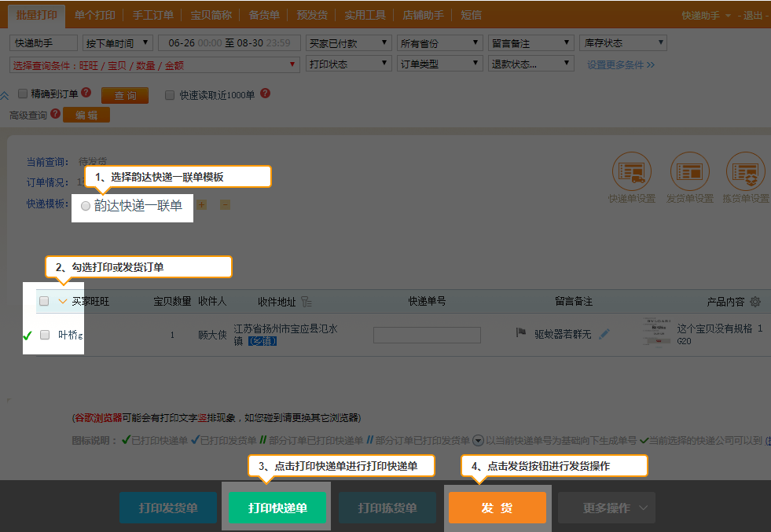Screen dimensions: 771x532
Task: Open the 更多操作 dropdown menu
Action: click(x=606, y=508)
